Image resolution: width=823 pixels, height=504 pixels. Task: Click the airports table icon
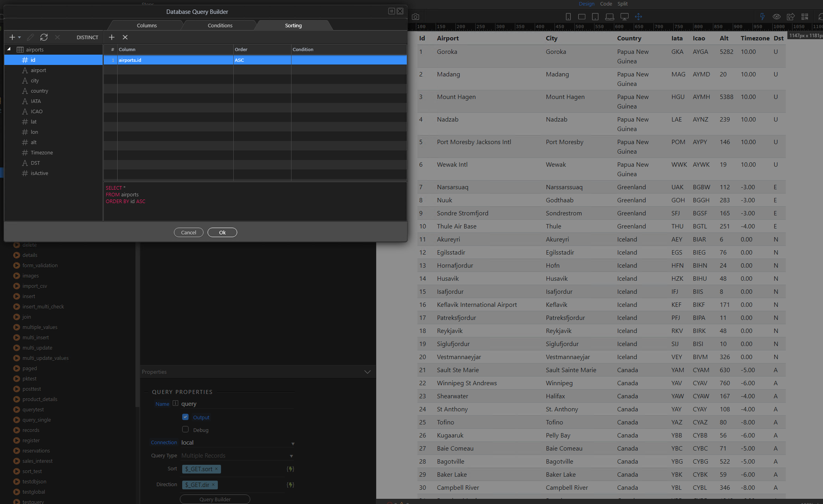(x=20, y=49)
